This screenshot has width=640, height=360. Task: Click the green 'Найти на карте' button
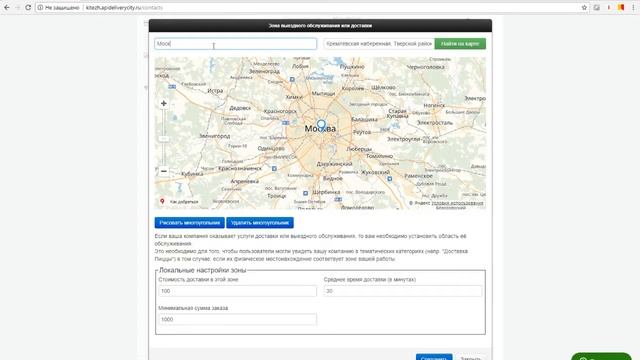(460, 44)
